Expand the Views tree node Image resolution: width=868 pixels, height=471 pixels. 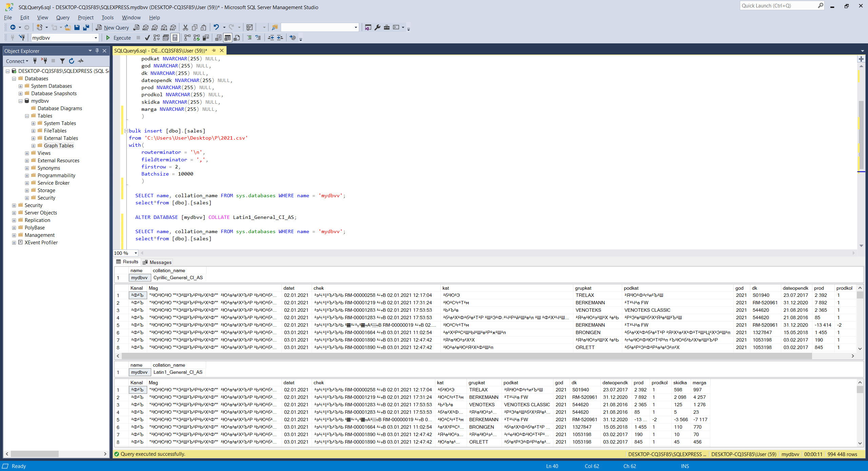tap(27, 153)
